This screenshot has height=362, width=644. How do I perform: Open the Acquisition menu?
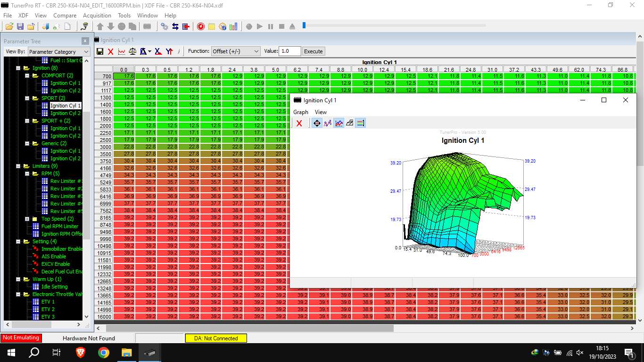click(97, 16)
